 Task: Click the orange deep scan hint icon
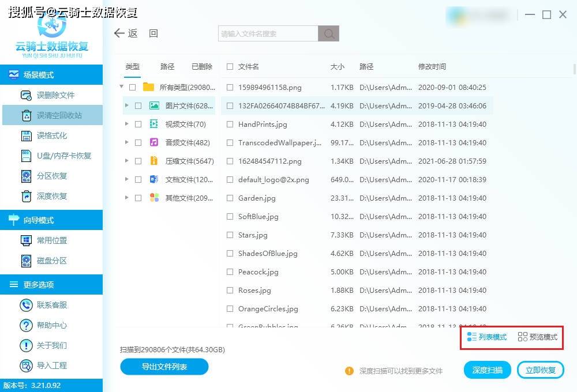pyautogui.click(x=349, y=371)
